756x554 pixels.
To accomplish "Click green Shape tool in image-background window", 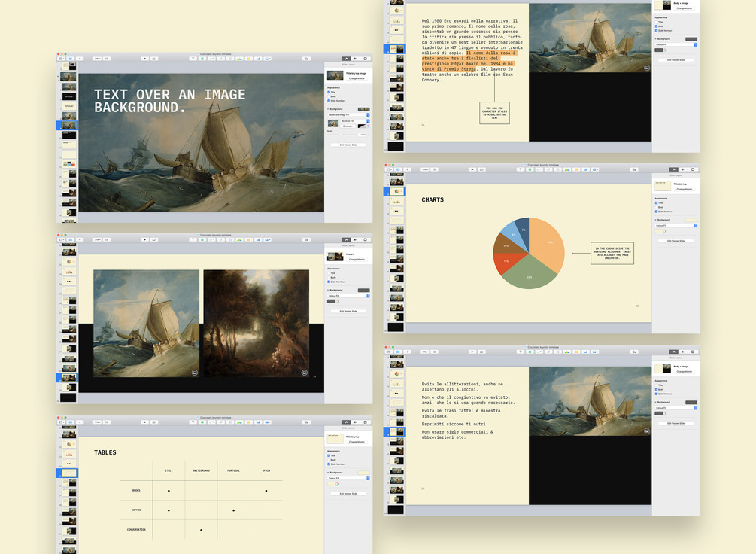I will (x=202, y=59).
